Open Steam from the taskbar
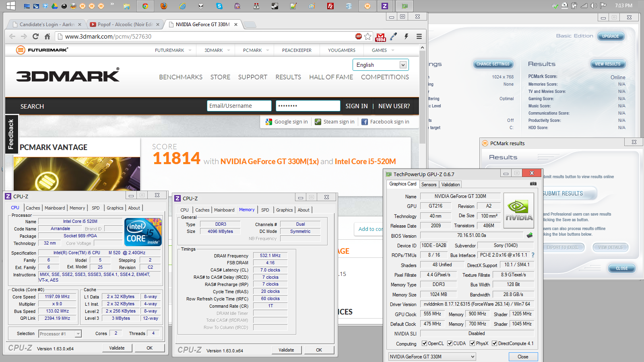The height and width of the screenshot is (362, 644). point(275,6)
